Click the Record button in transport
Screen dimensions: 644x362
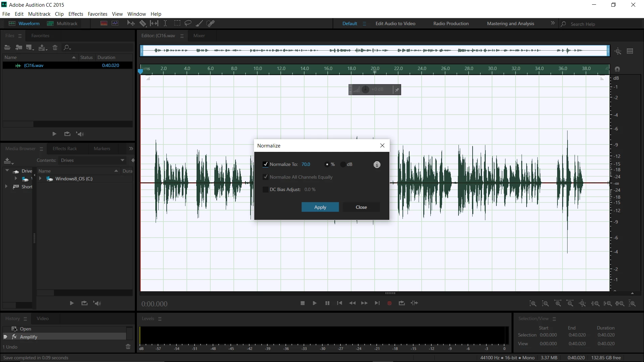pos(389,303)
